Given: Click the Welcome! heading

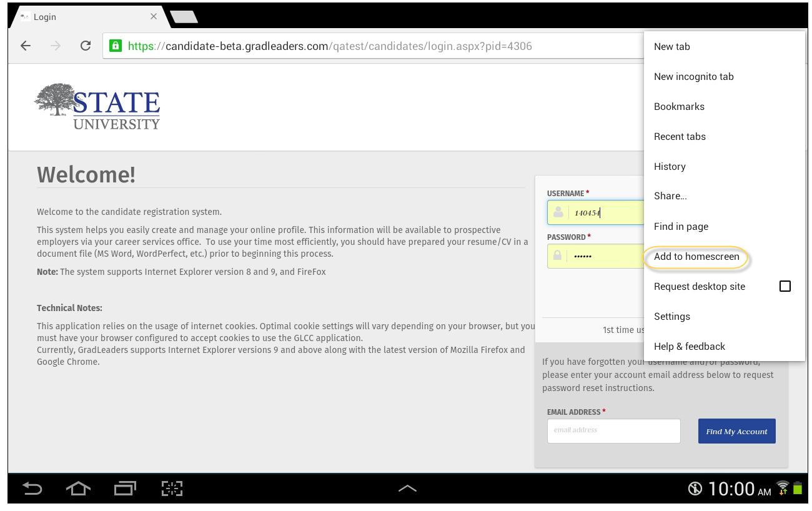Looking at the screenshot, I should [x=86, y=174].
